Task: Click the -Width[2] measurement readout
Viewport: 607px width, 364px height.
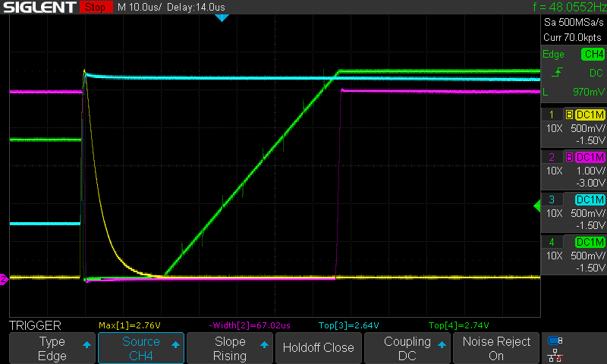Action: pos(251,325)
